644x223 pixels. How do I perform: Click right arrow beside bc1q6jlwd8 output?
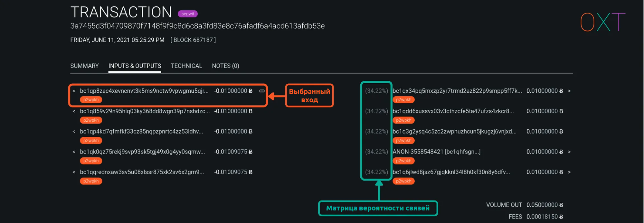[569, 172]
